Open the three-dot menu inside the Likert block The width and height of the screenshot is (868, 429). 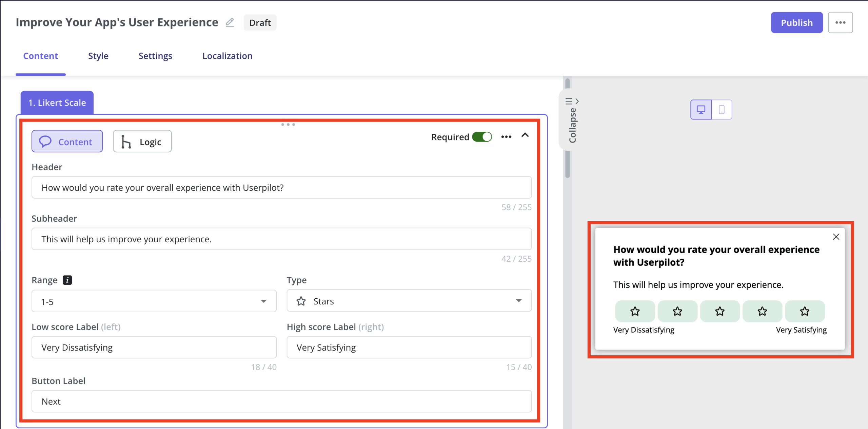click(506, 137)
